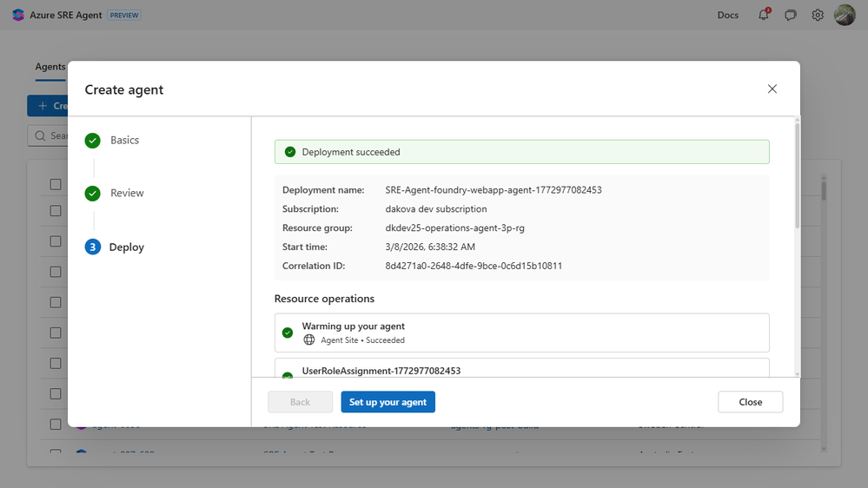The height and width of the screenshot is (488, 868).
Task: Click the Resource operations heading
Action: point(324,298)
